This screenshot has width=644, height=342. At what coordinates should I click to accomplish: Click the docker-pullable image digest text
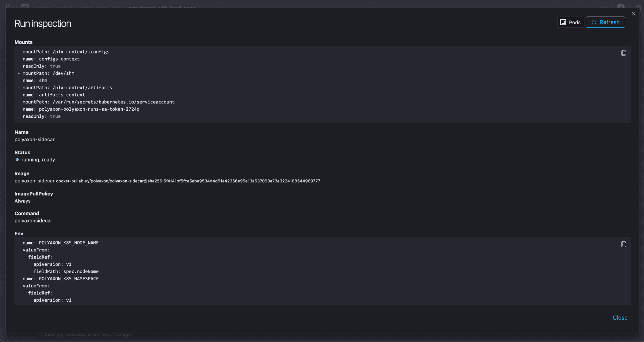click(x=188, y=181)
